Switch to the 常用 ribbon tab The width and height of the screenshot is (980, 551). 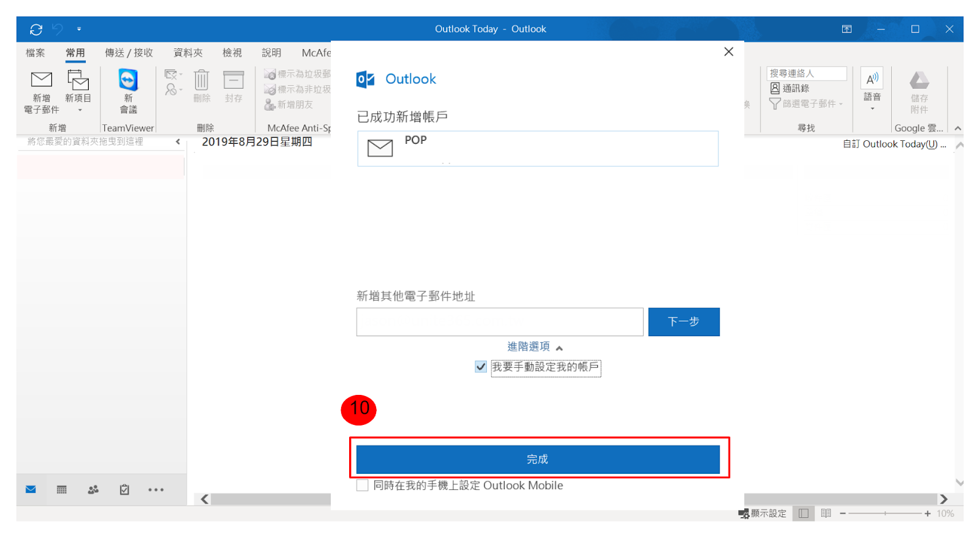75,53
